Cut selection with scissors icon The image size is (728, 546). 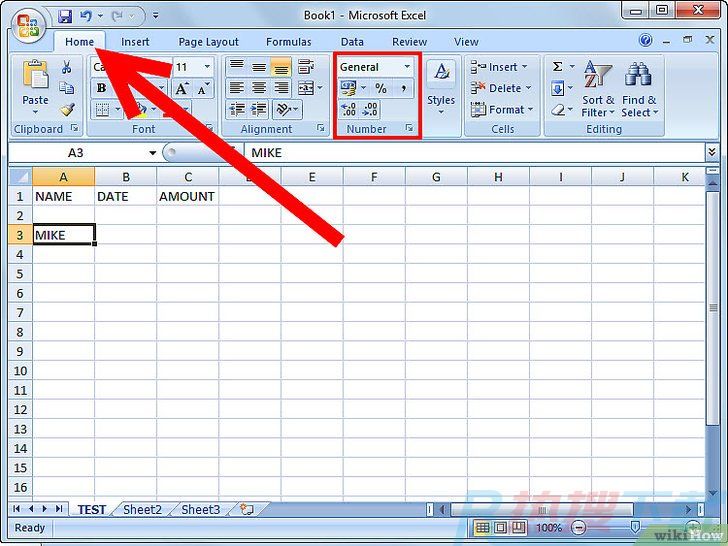(x=66, y=67)
